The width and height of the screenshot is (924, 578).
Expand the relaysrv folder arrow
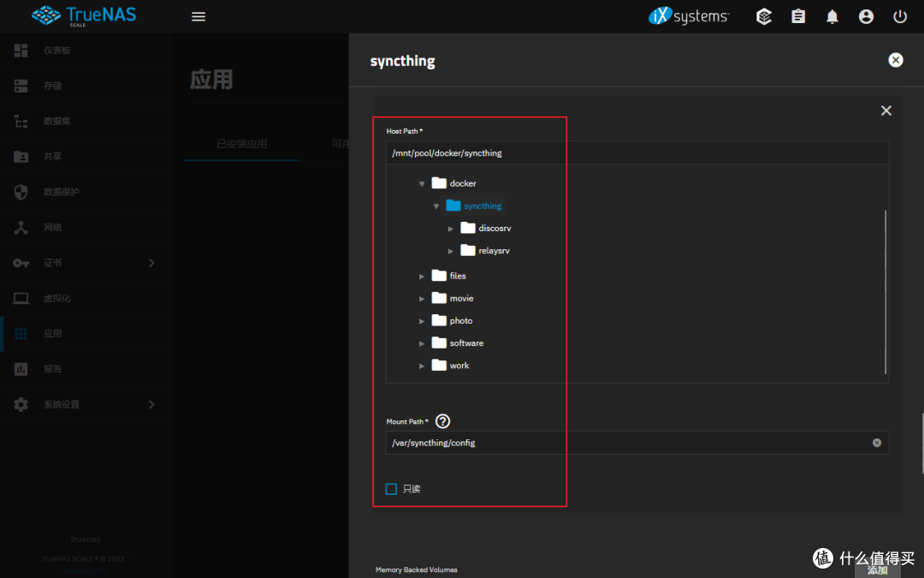(x=450, y=251)
